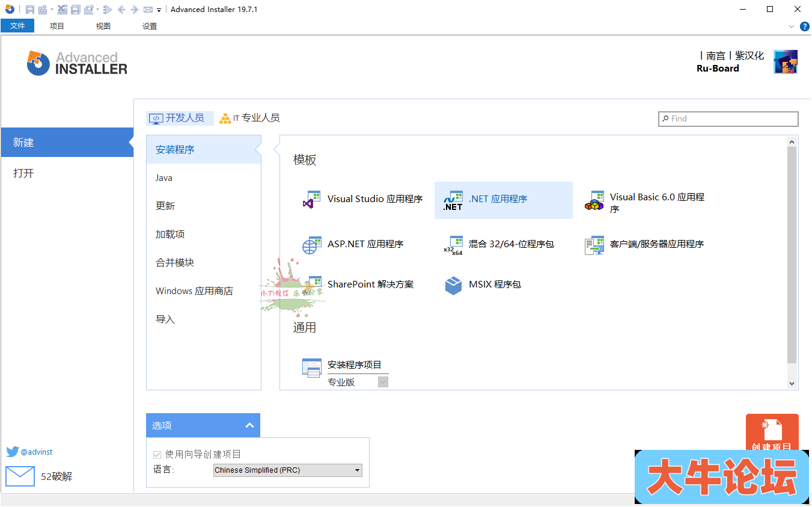Viewport: 812px width, 507px height.
Task: Click the Save icon in quick access toolbar
Action: [x=29, y=9]
